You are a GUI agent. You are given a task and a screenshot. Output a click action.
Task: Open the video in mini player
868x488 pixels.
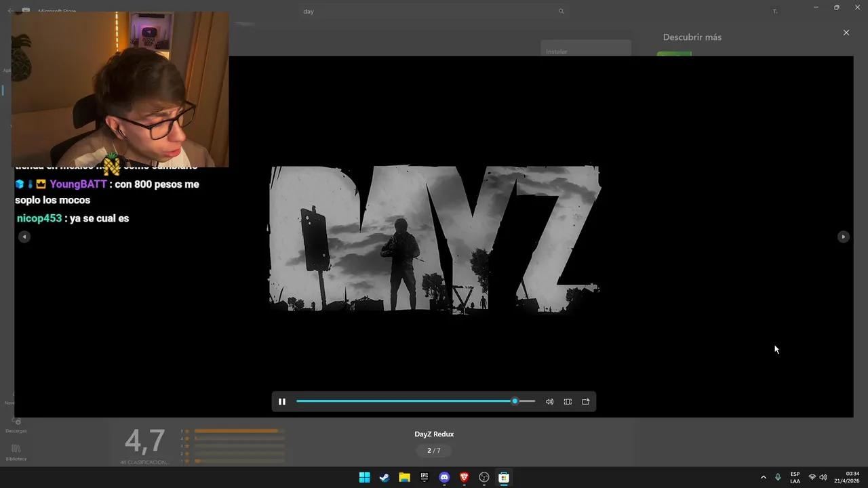click(586, 401)
